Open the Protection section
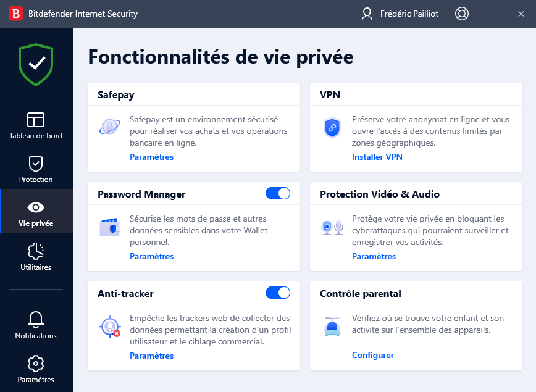Viewport: 536px width, 392px height. [x=36, y=169]
